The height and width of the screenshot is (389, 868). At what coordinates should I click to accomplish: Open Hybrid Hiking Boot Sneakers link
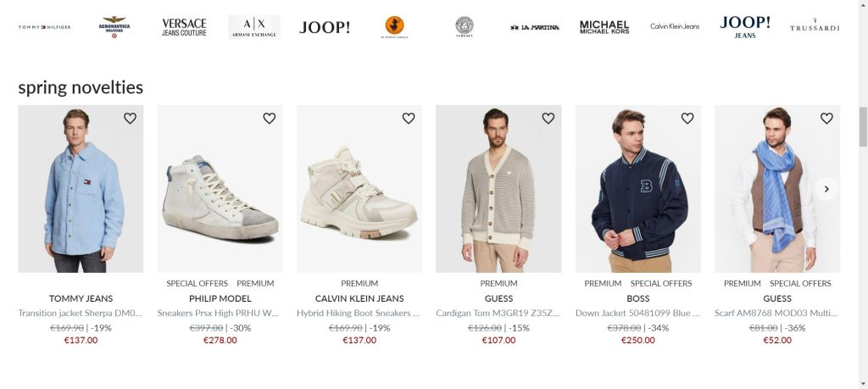359,313
